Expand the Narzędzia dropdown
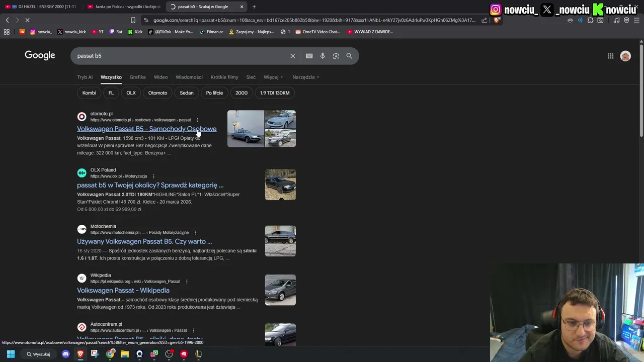Screen dimensions: 644x362 (x=306, y=77)
